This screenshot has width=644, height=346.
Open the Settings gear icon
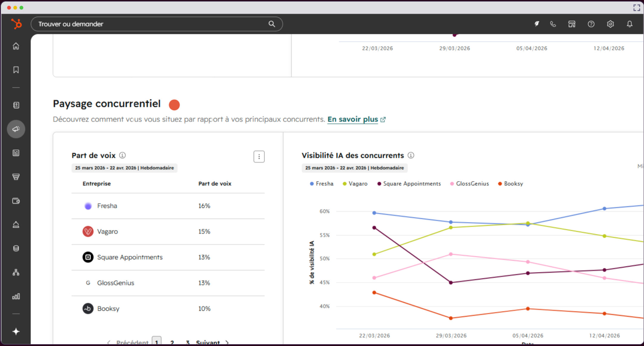(x=610, y=24)
